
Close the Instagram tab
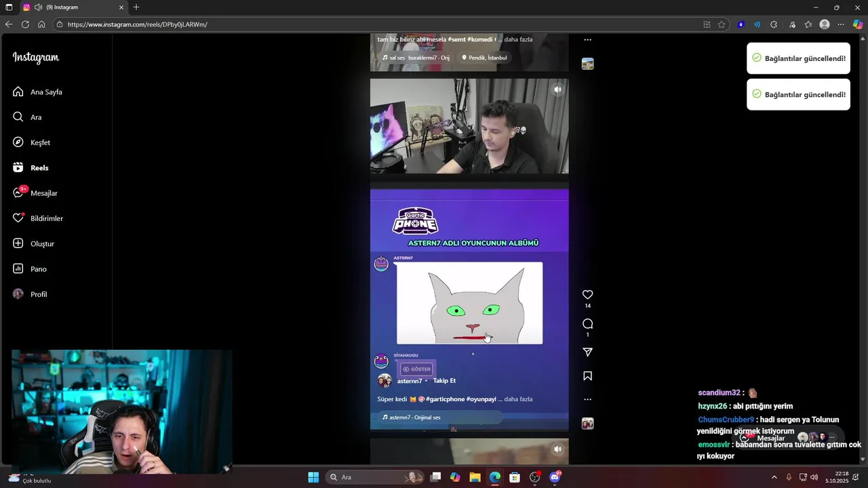121,7
